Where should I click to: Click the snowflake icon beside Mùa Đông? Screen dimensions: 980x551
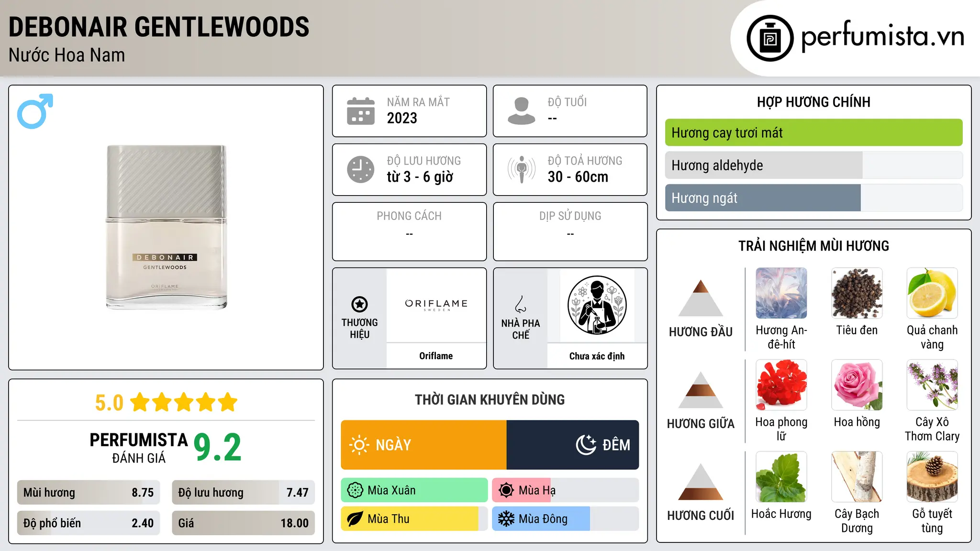(x=506, y=519)
